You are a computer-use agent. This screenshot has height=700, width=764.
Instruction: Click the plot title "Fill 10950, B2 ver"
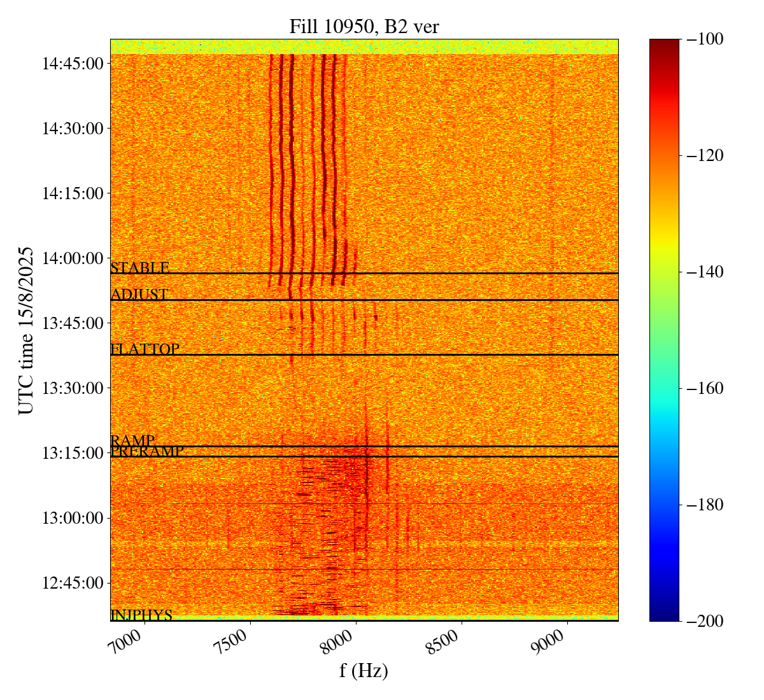pos(364,26)
